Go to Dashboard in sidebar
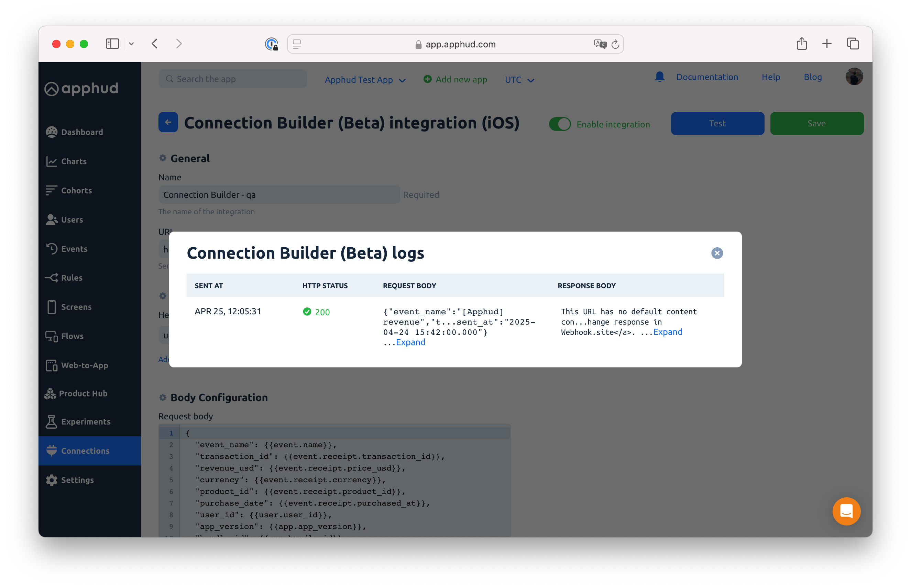This screenshot has height=588, width=911. pyautogui.click(x=82, y=132)
